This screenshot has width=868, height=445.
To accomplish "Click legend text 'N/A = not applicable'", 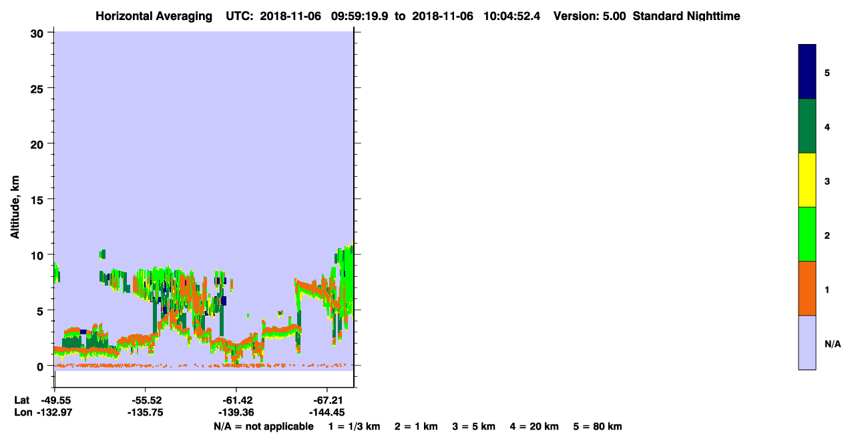I will tap(263, 426).
